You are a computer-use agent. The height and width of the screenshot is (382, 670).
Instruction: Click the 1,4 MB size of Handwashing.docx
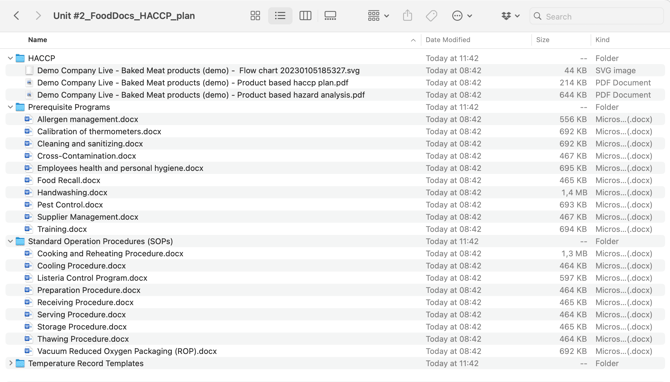click(574, 193)
